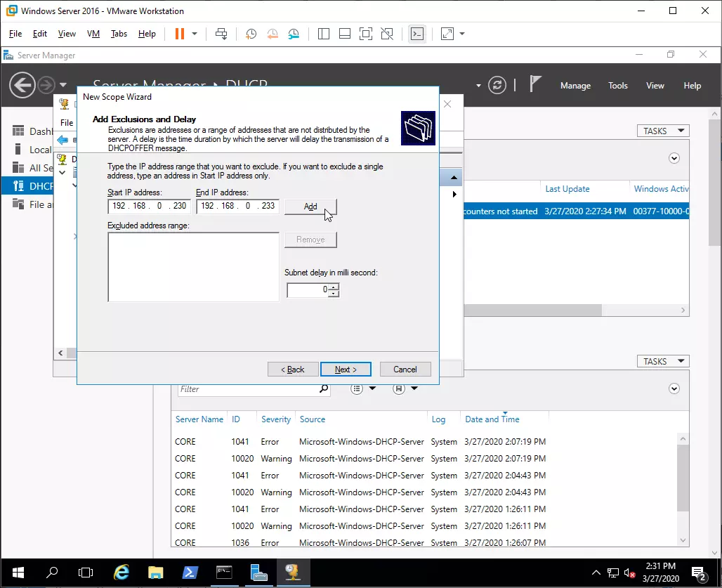Viewport: 722px width, 588px height.
Task: Open the save query dropdown arrow
Action: tap(414, 388)
